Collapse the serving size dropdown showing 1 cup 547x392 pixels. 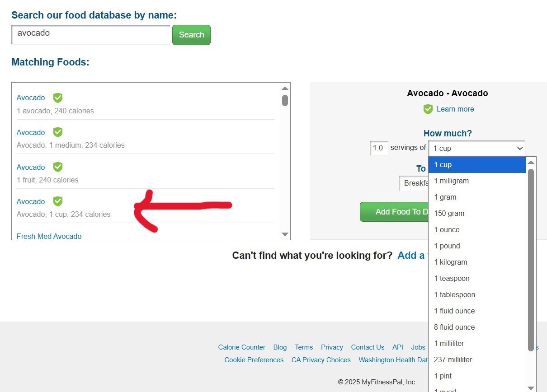point(477,148)
